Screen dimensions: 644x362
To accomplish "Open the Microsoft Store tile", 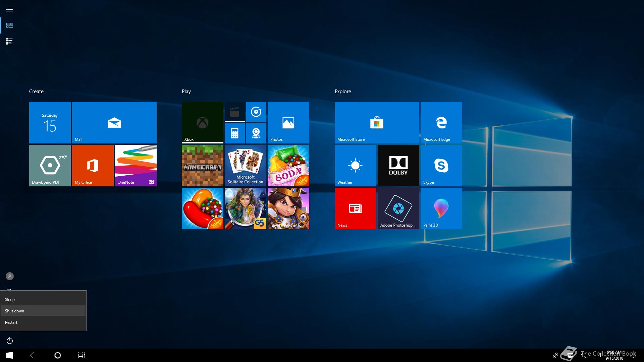I will (377, 123).
